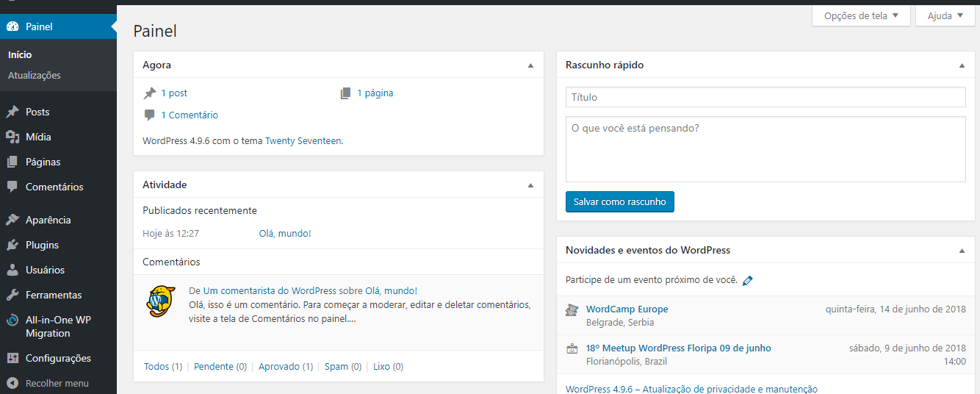Click the Usuários person icon
Screen dimensions: 980x394
12,270
